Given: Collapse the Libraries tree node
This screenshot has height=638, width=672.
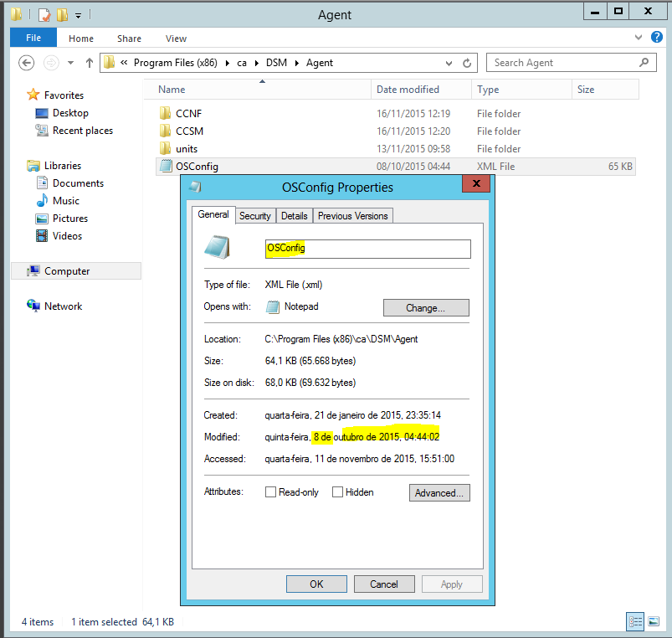Looking at the screenshot, I should coord(21,165).
